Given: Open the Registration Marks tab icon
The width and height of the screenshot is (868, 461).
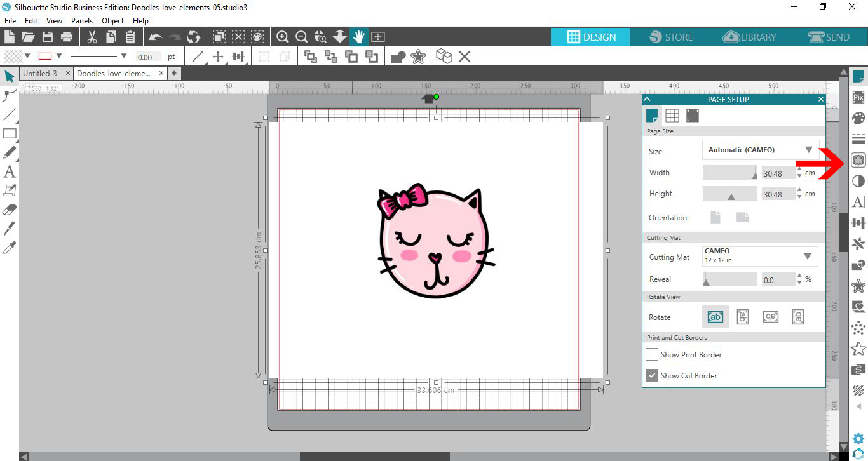Looking at the screenshot, I should pos(693,115).
